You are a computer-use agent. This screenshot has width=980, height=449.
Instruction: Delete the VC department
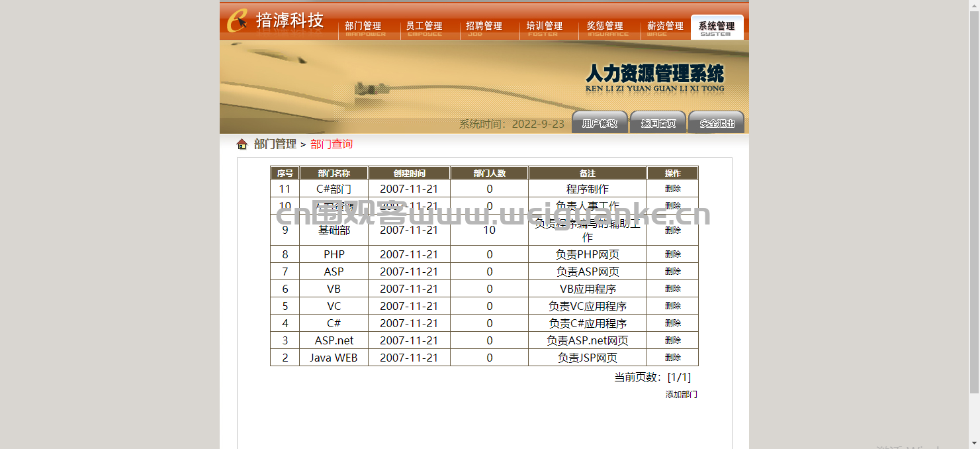pyautogui.click(x=673, y=306)
